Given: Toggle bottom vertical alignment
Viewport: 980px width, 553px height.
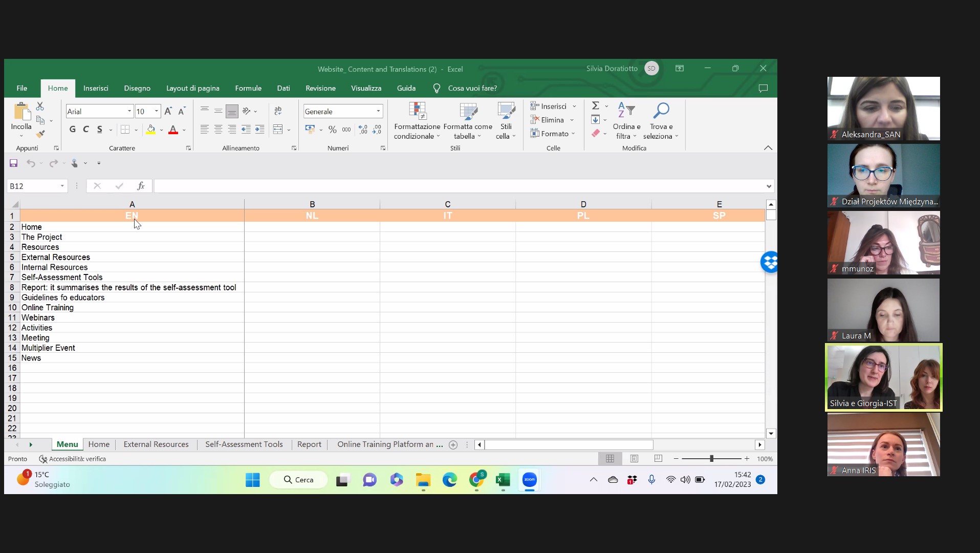Looking at the screenshot, I should pos(232,111).
